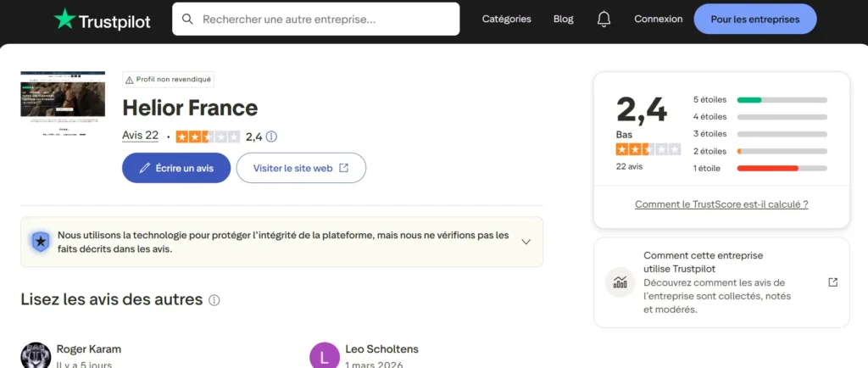This screenshot has width=868, height=368.
Task: Click Roger Karam's avatar picture
Action: point(36,355)
